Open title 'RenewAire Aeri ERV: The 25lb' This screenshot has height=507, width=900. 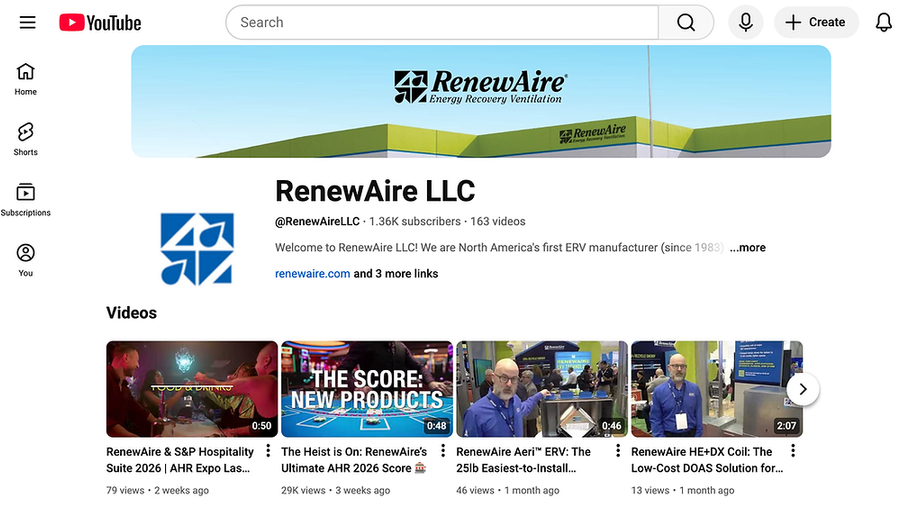coord(523,460)
